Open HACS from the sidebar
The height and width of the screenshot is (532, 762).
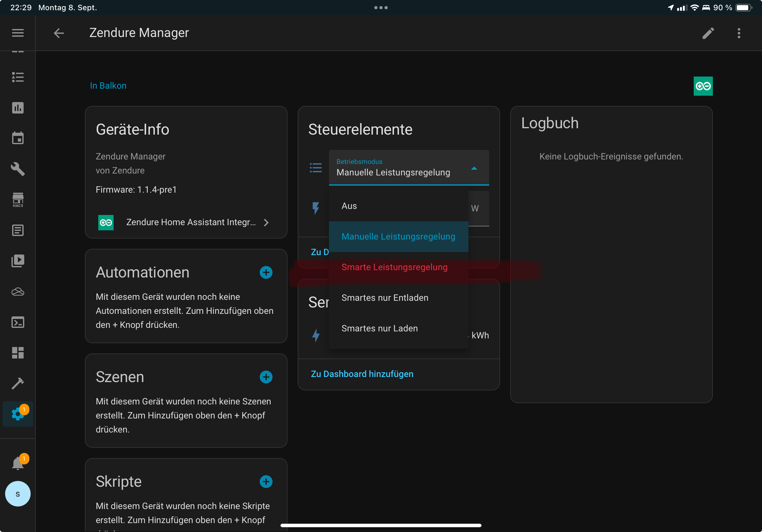pos(18,200)
